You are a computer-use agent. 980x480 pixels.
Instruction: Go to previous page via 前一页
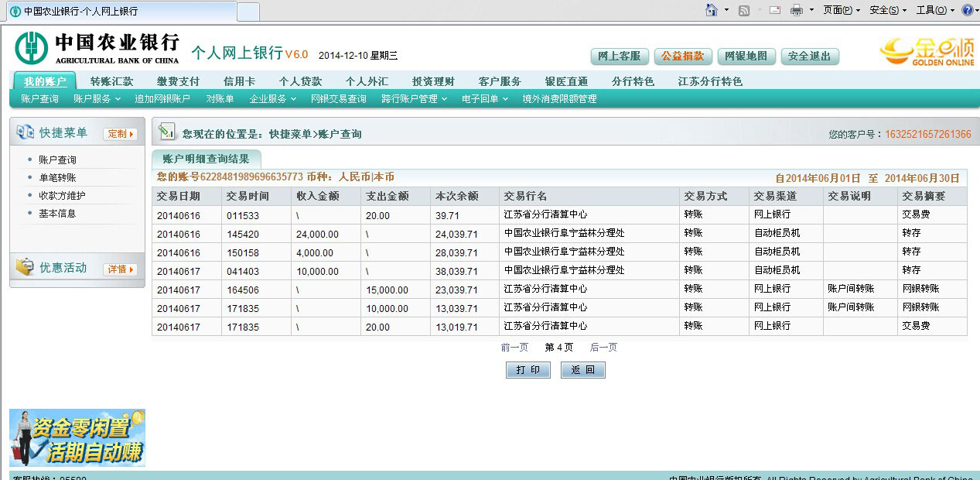pyautogui.click(x=514, y=348)
